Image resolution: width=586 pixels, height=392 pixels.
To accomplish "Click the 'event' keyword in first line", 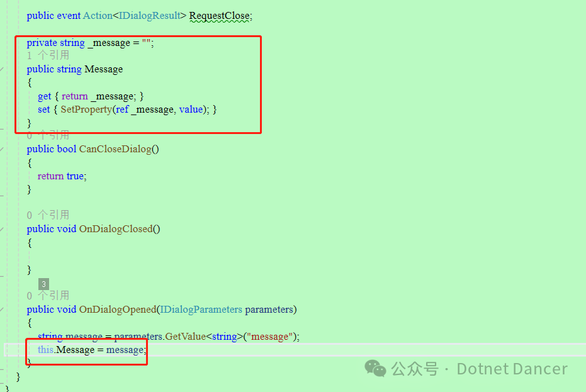I will tap(69, 16).
